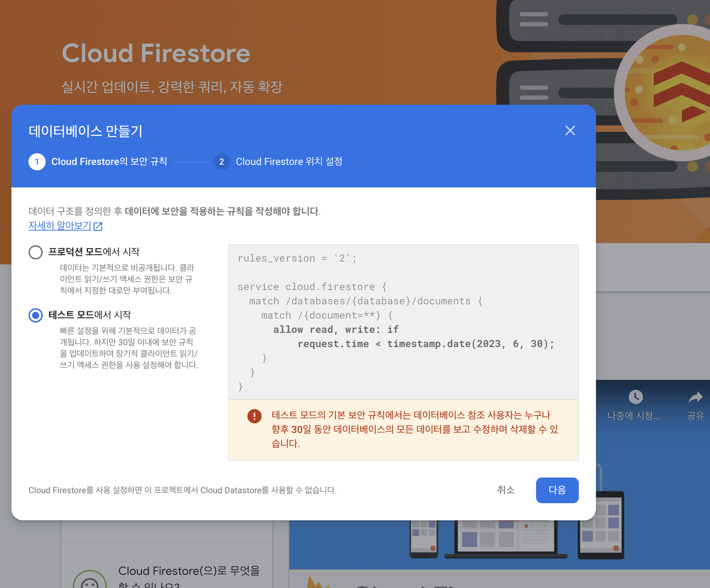Click step 2 circle for 위치 설정
Screen dimensions: 710x588
tap(221, 162)
